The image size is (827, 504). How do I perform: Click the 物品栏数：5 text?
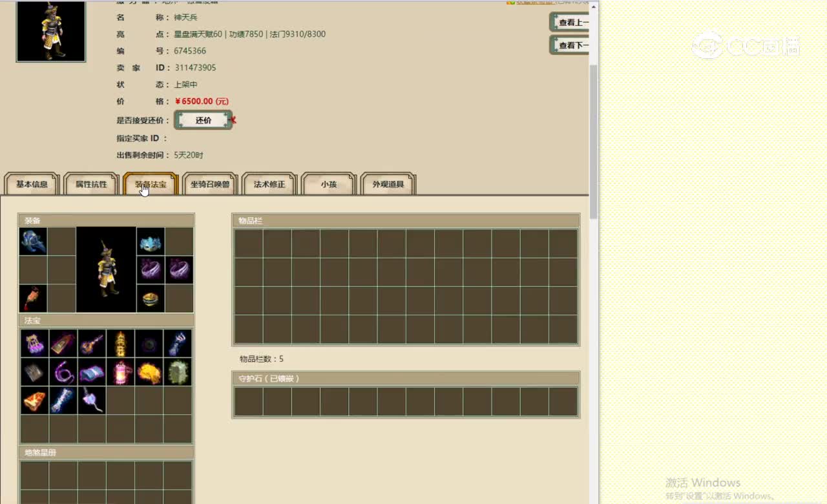[x=262, y=359]
